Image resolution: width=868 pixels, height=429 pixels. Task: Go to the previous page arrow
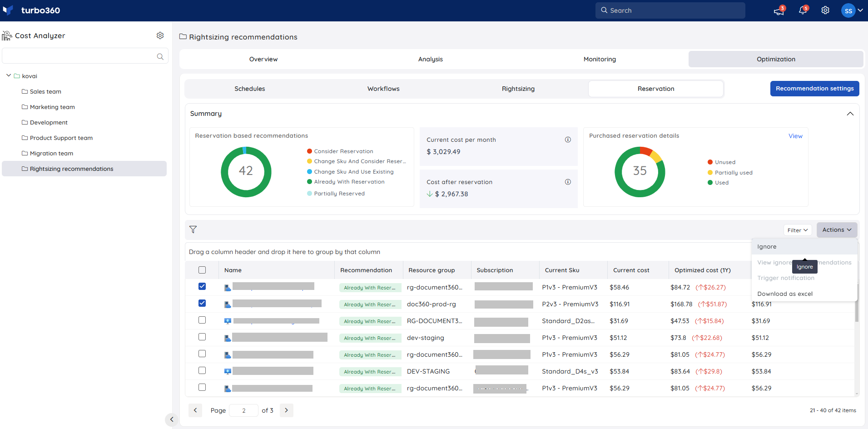point(195,410)
